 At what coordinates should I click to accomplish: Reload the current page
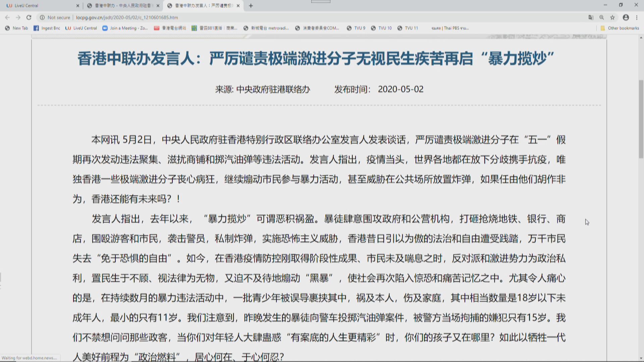pyautogui.click(x=29, y=17)
